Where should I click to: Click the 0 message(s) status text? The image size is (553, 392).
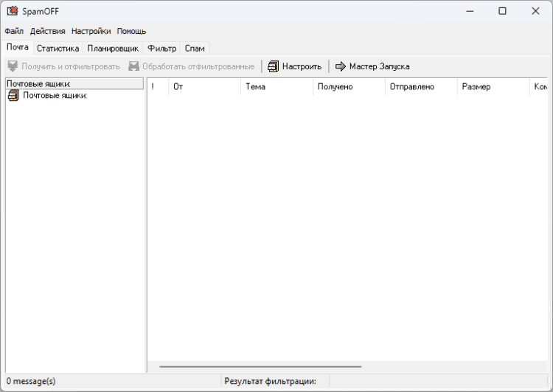point(31,381)
